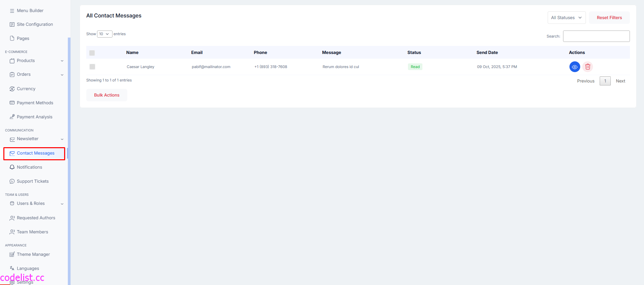644x285 pixels.
Task: Tick the checkbox for Caesar Langley row
Action: point(92,67)
